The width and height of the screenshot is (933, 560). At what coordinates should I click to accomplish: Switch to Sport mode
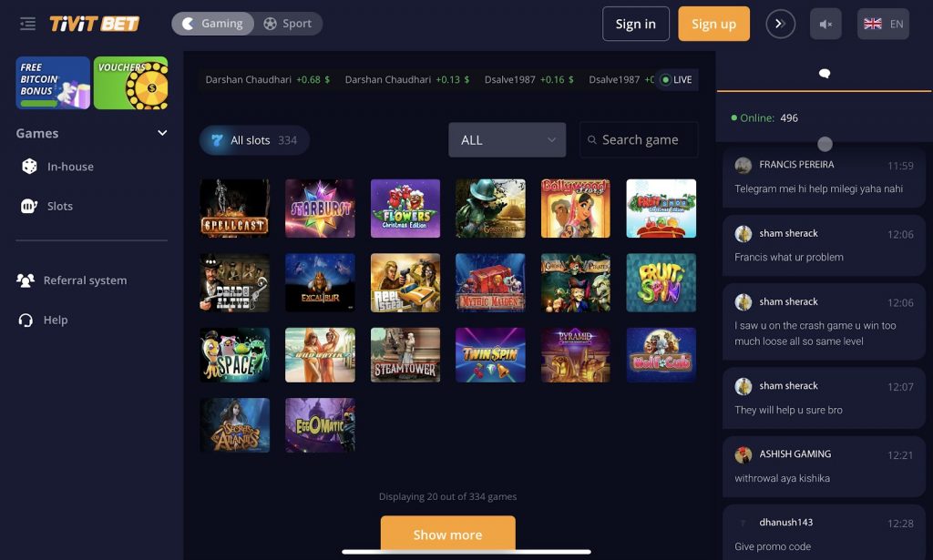click(x=288, y=24)
